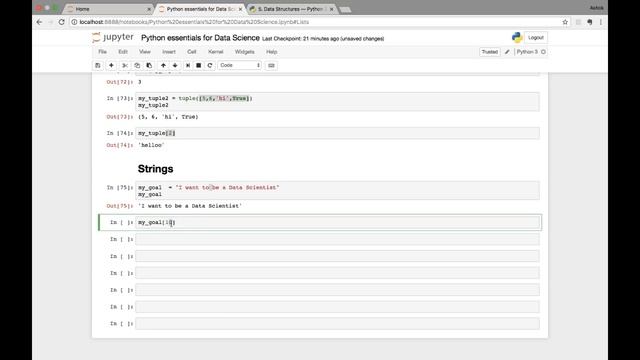
Task: Save notebook with the floppy disk icon
Action: tap(98, 65)
